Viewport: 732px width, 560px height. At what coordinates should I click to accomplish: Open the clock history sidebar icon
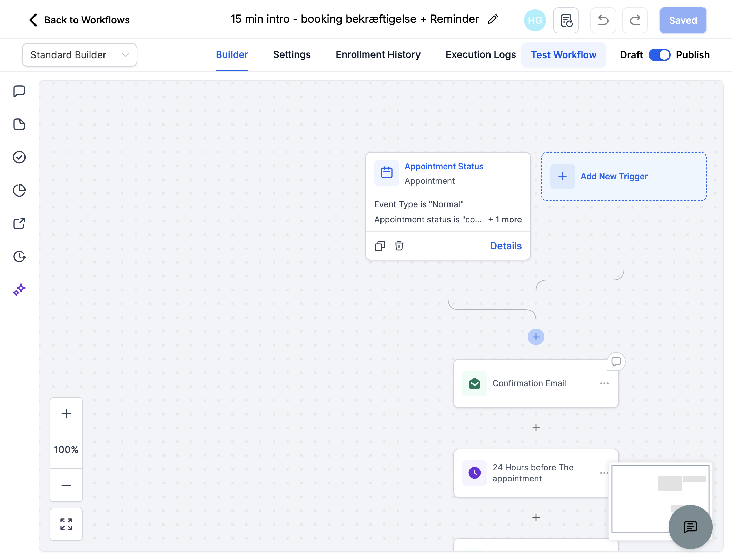tap(19, 257)
